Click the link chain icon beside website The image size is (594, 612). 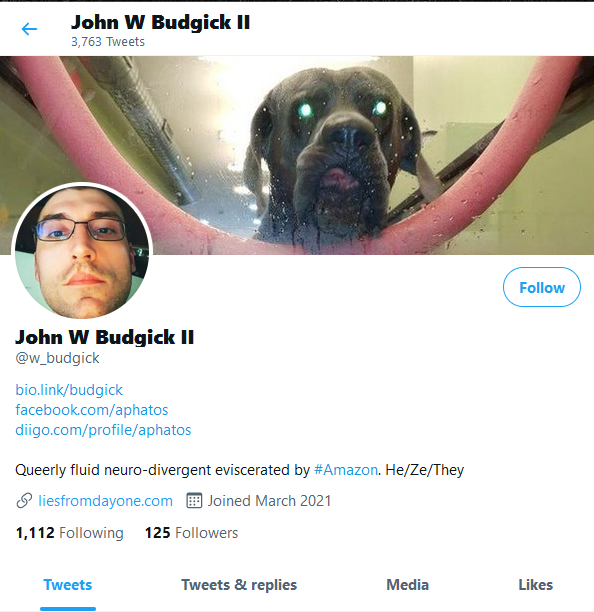click(x=24, y=501)
